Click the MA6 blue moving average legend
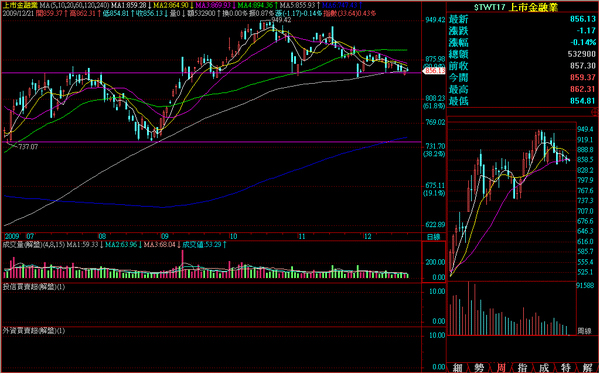 pos(342,6)
